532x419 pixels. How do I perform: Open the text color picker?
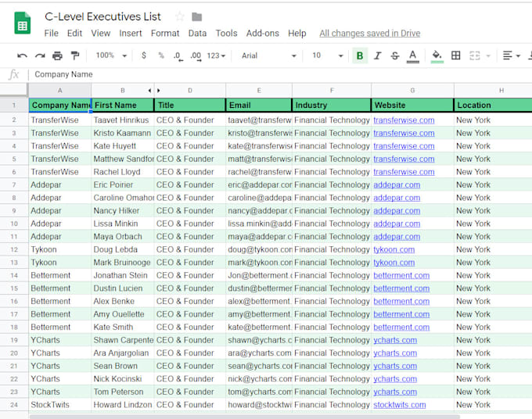click(412, 56)
